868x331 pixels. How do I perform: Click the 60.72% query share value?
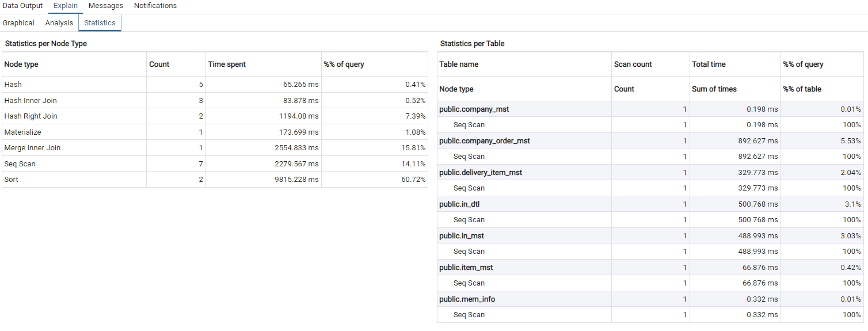pos(413,180)
